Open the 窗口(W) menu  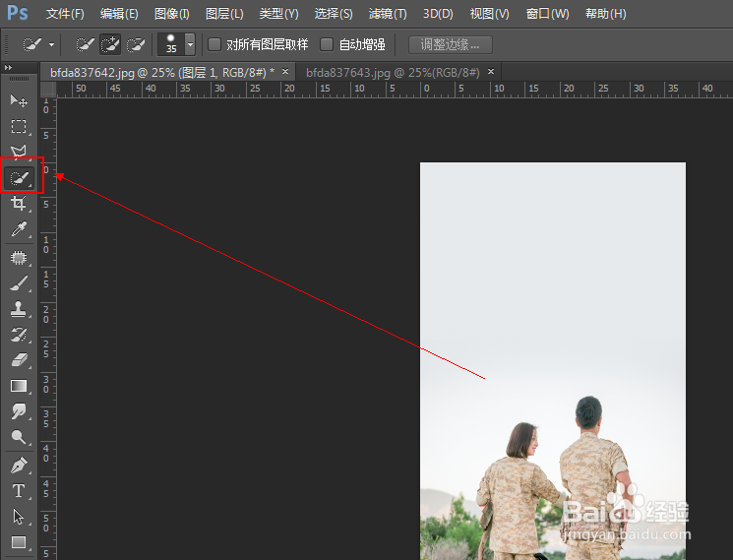click(547, 14)
